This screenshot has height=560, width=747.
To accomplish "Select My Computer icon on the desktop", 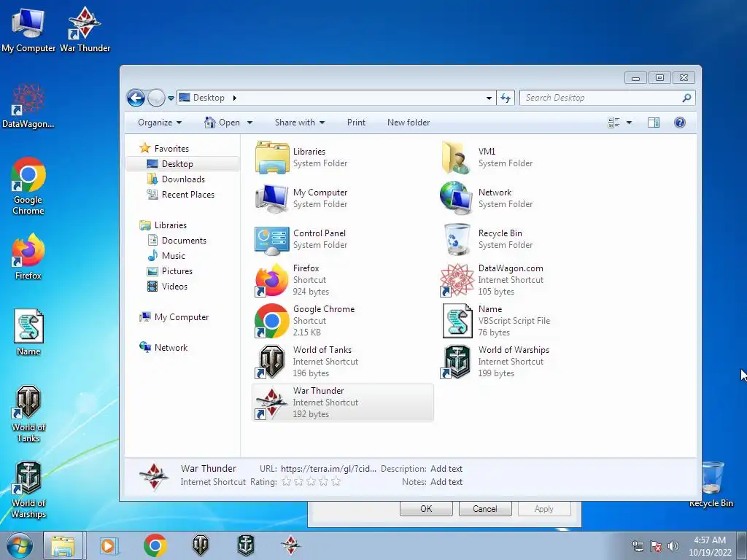I will 28,29.
